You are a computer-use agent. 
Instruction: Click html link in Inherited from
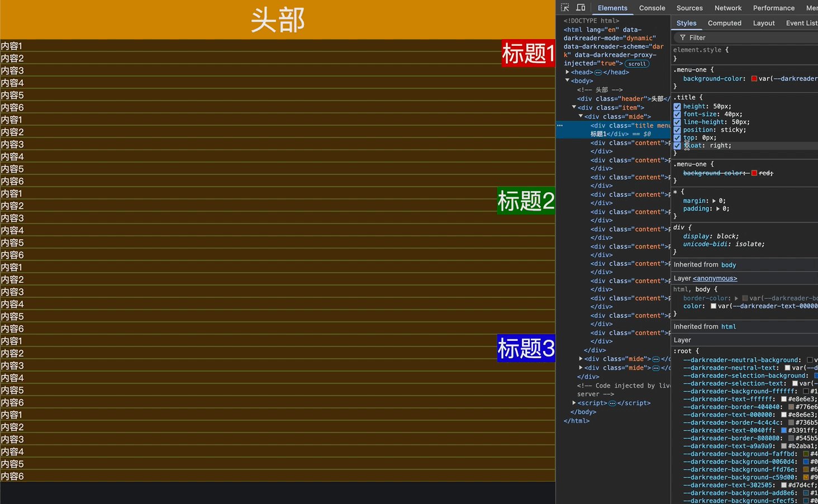729,327
